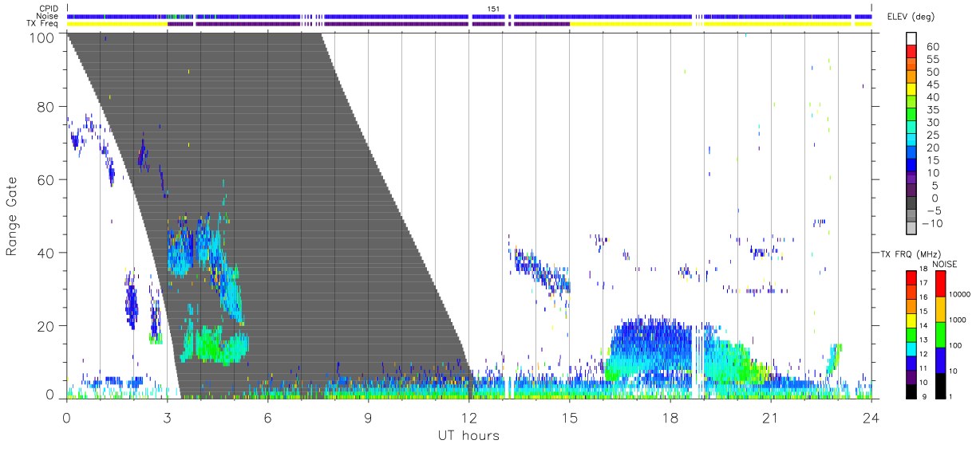Click the '10000' label on NOISE scale
980x452 pixels.
tap(960, 295)
